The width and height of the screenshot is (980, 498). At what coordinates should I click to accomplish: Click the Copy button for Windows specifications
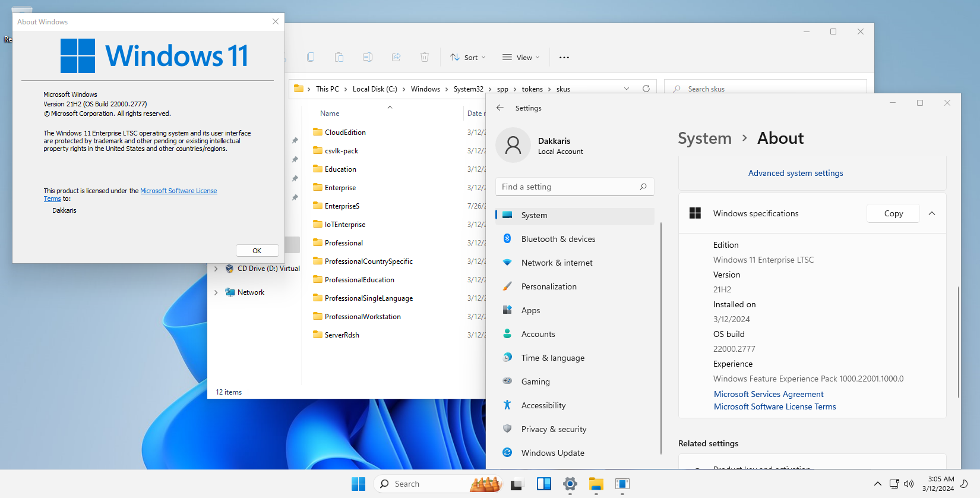coord(893,213)
